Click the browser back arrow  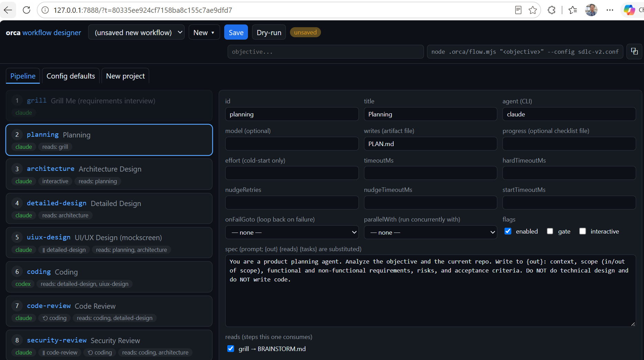tap(8, 10)
